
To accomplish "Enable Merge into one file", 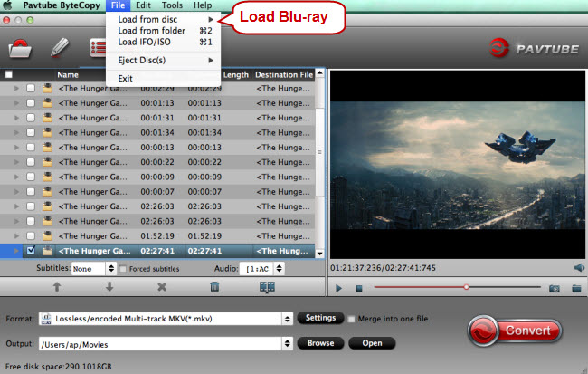I will 351,319.
